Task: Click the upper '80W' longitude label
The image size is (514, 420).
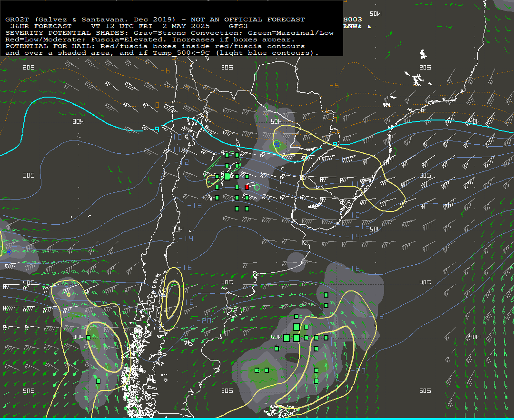Action: (x=79, y=121)
